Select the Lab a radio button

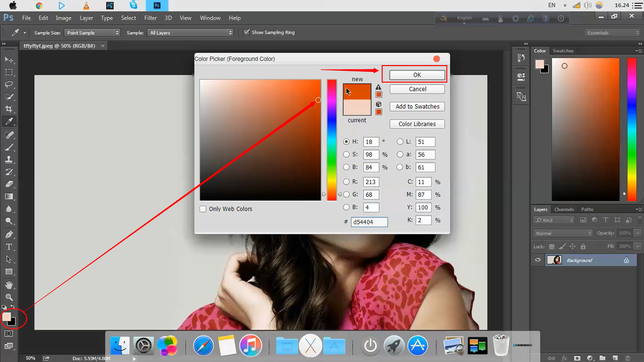[400, 154]
